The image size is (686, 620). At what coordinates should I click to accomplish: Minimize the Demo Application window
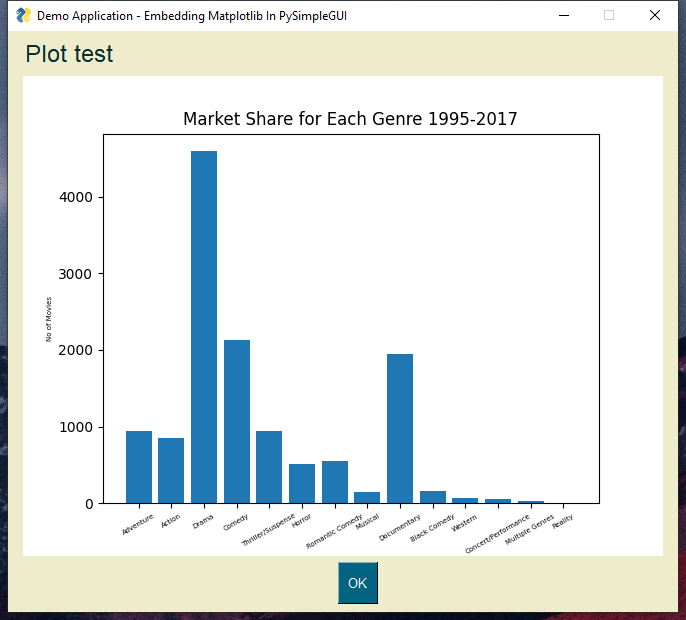click(x=565, y=16)
